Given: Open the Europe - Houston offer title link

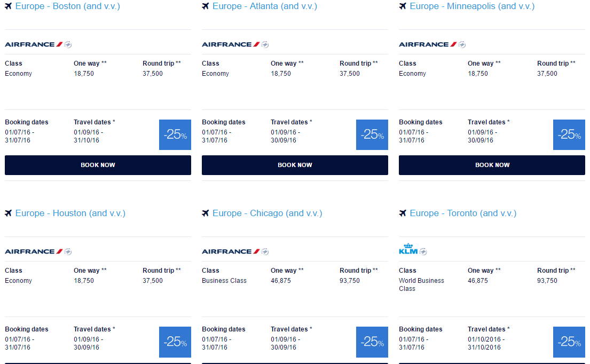Looking at the screenshot, I should pyautogui.click(x=70, y=213).
